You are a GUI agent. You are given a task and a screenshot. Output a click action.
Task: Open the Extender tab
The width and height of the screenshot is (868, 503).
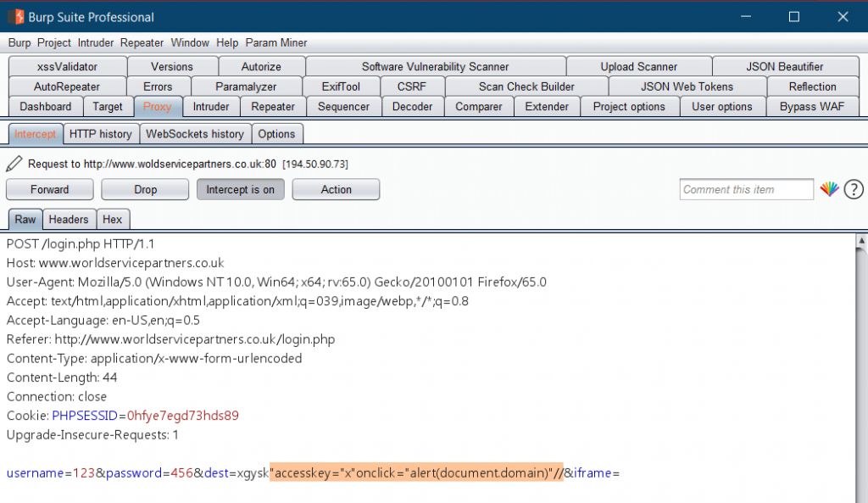pyautogui.click(x=547, y=106)
